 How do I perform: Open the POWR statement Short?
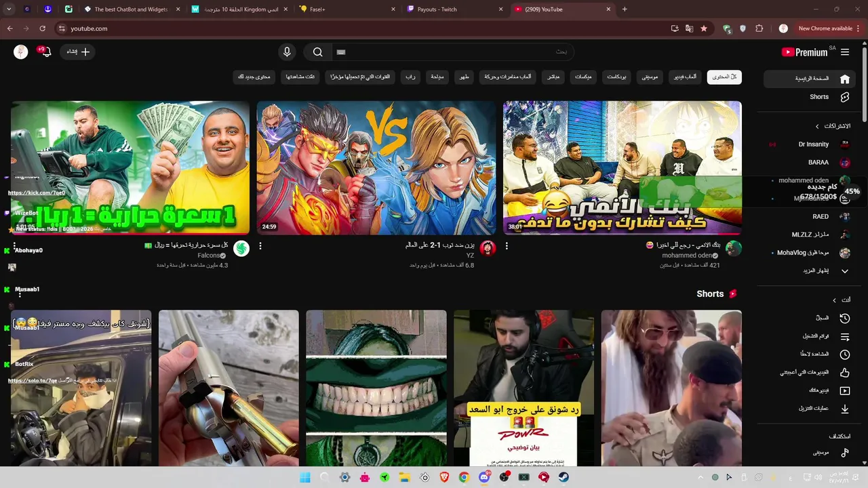click(524, 388)
